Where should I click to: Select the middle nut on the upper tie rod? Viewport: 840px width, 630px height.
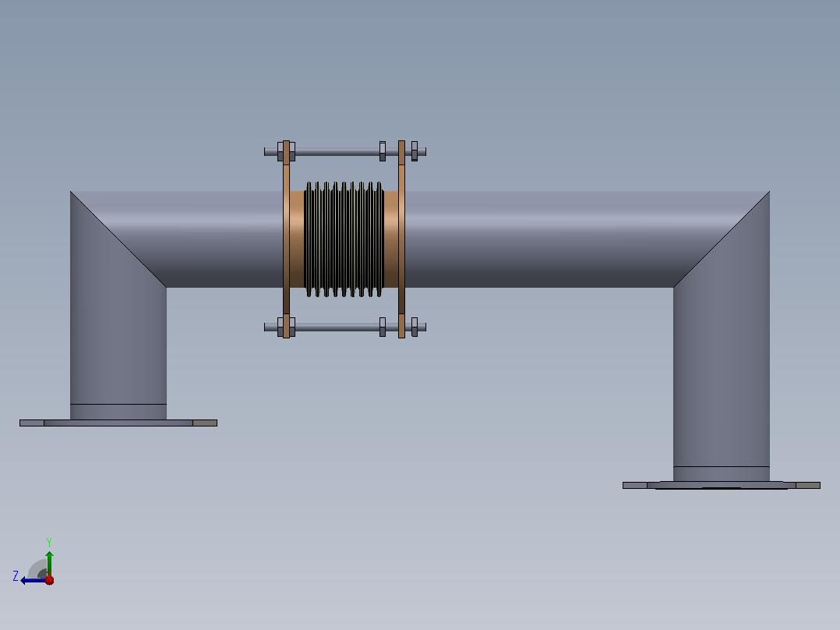[383, 151]
